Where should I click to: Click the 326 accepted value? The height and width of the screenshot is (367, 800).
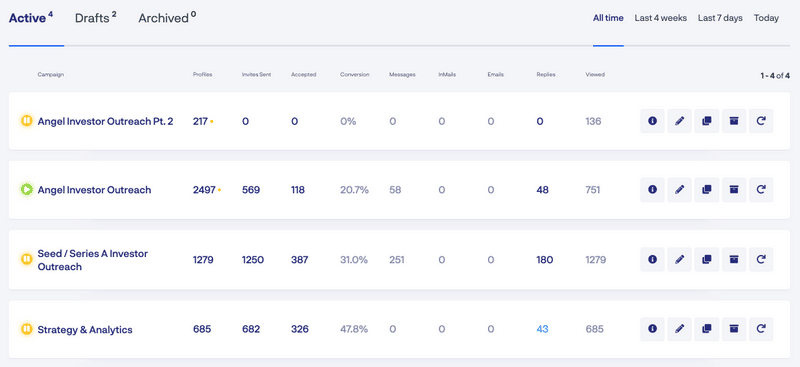(300, 329)
